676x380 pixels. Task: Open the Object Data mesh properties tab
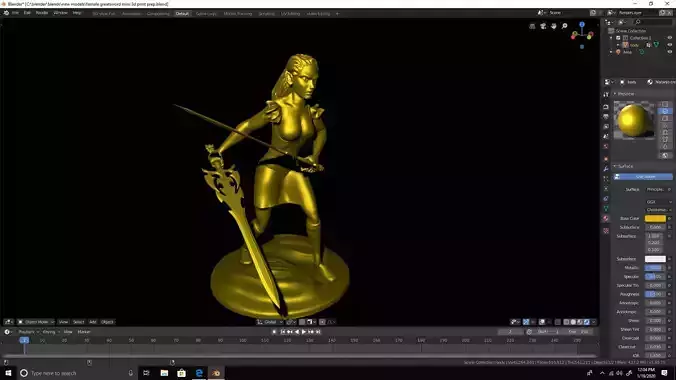tap(606, 209)
